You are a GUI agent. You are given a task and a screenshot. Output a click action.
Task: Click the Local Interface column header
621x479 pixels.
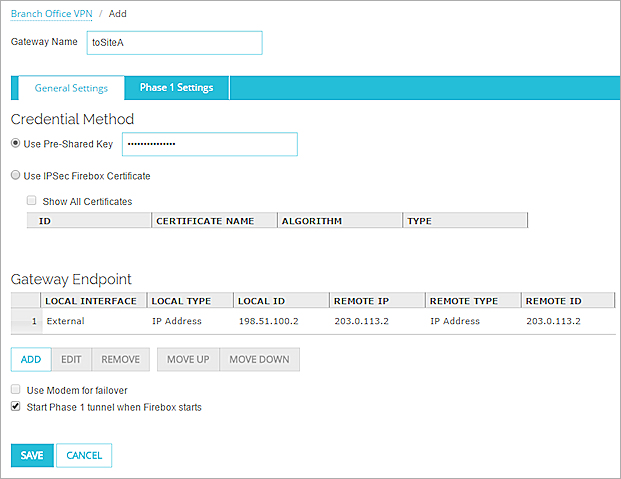93,301
